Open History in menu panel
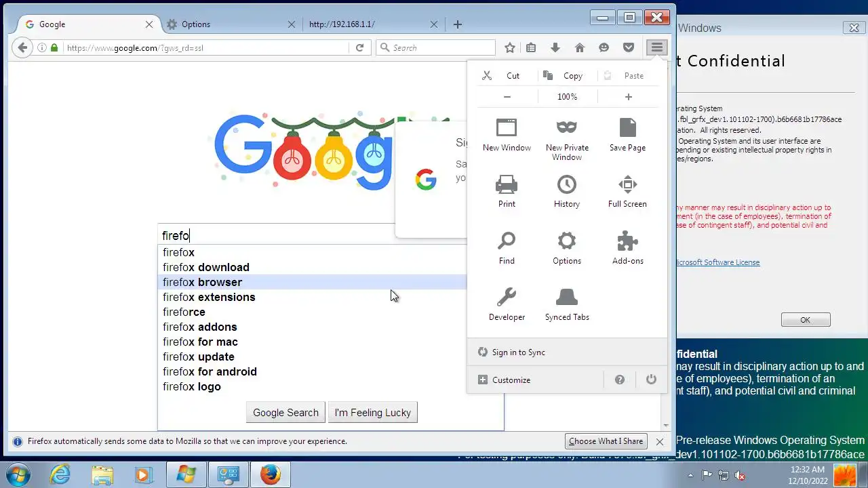 point(567,191)
